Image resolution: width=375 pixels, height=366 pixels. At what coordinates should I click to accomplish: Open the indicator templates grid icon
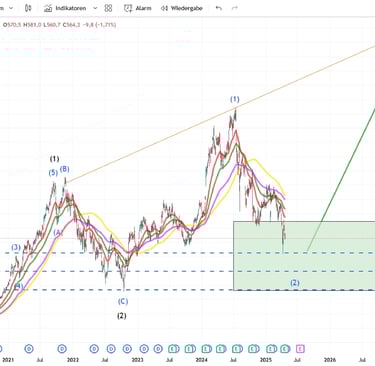108,8
